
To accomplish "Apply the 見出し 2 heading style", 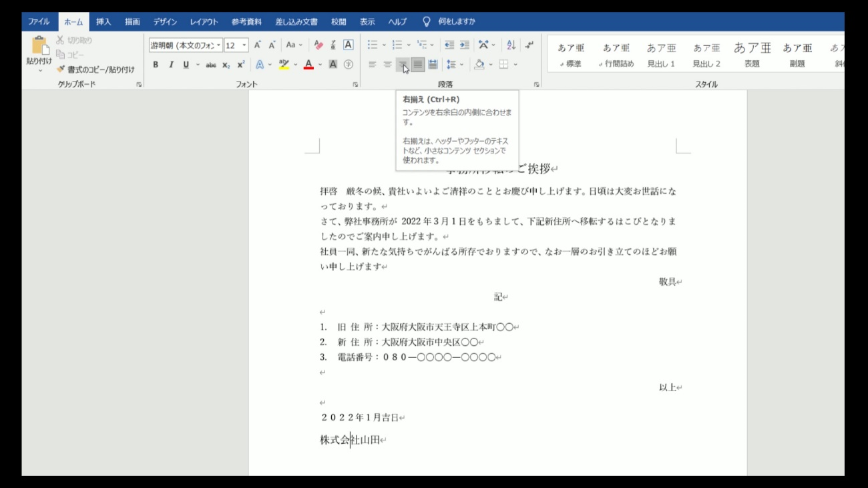I will pyautogui.click(x=706, y=55).
